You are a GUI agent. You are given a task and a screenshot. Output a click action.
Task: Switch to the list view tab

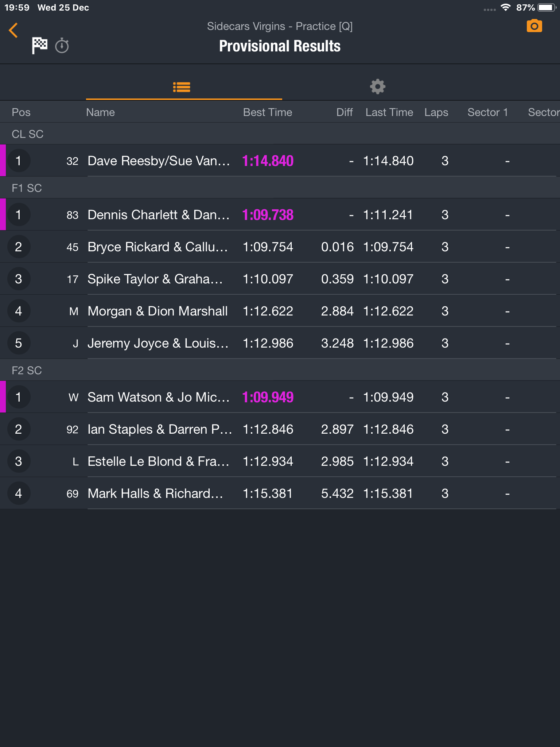(182, 87)
